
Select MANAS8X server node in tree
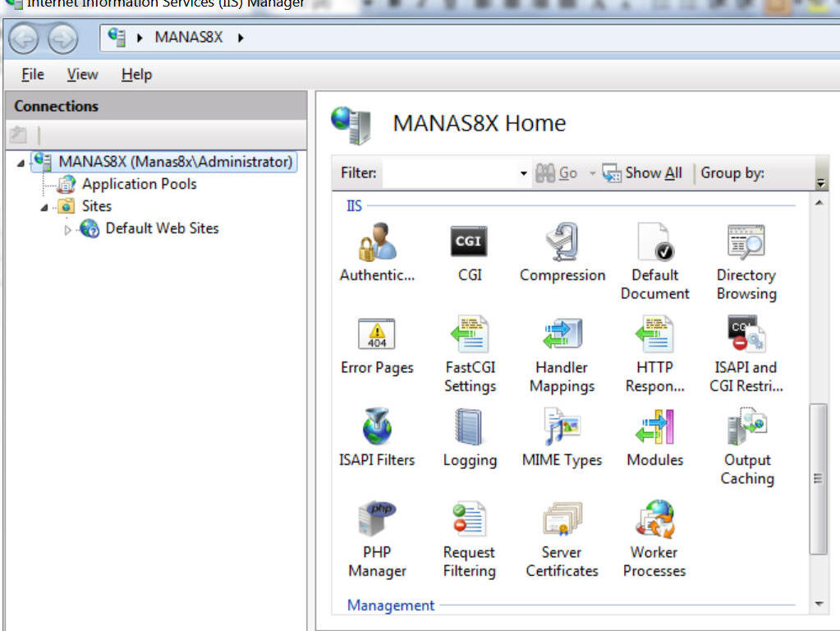163,162
